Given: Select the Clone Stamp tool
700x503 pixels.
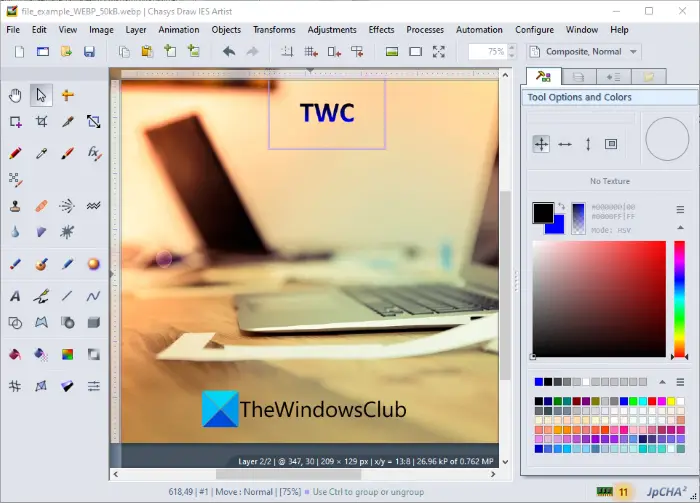Looking at the screenshot, I should (x=15, y=206).
